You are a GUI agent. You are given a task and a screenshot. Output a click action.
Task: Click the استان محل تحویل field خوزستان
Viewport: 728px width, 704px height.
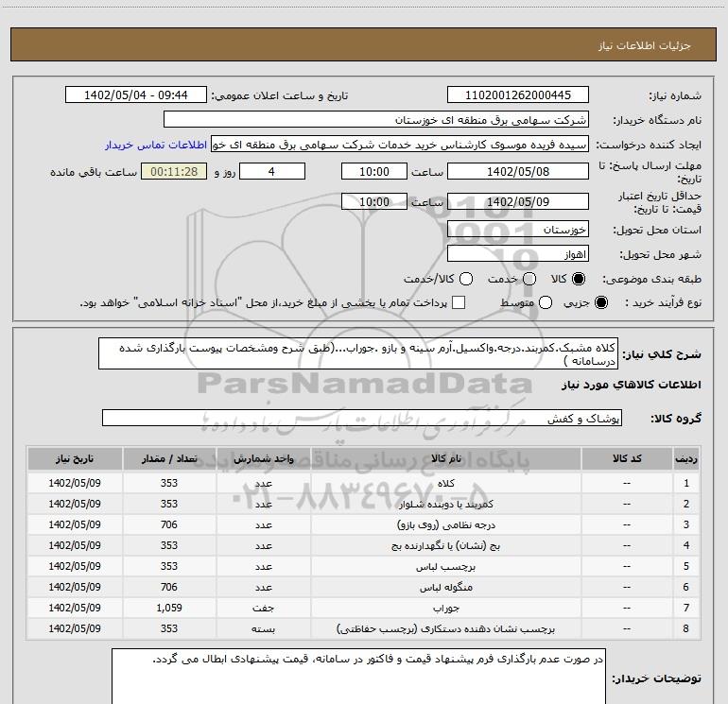click(517, 230)
